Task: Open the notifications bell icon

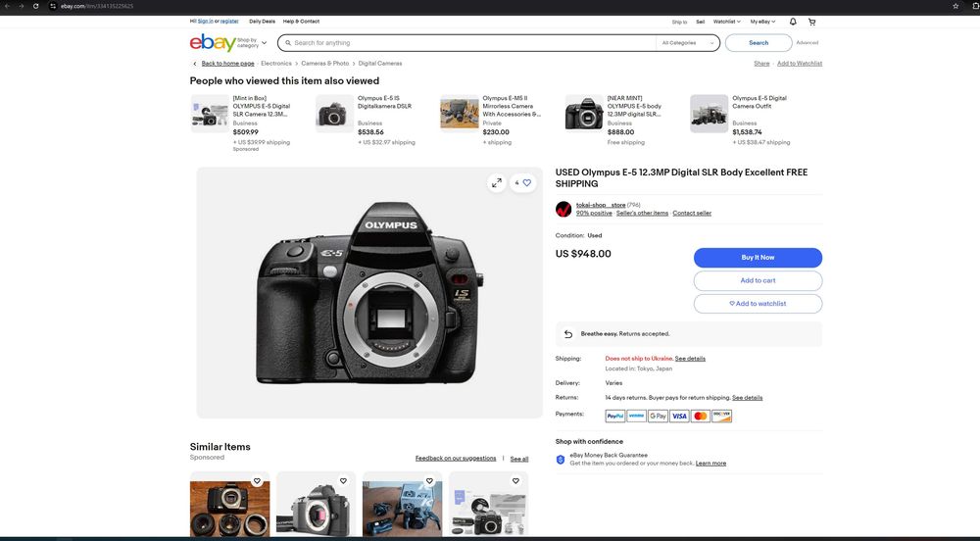Action: [793, 22]
